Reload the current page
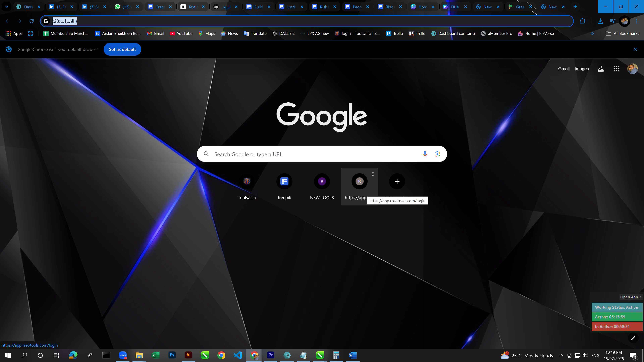 click(32, 21)
